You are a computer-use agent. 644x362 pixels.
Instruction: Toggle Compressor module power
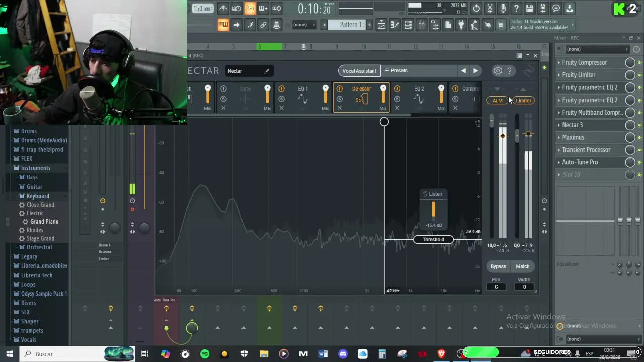click(x=455, y=89)
